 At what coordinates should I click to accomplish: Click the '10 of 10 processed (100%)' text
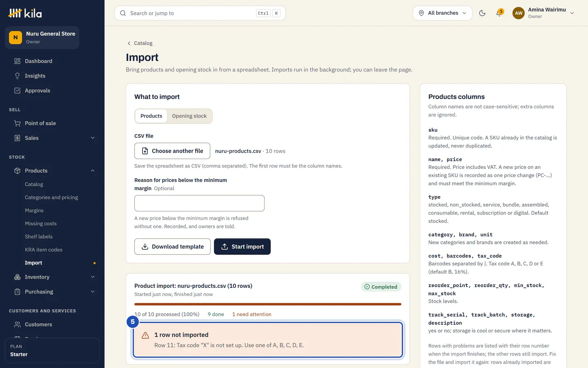coord(167,314)
